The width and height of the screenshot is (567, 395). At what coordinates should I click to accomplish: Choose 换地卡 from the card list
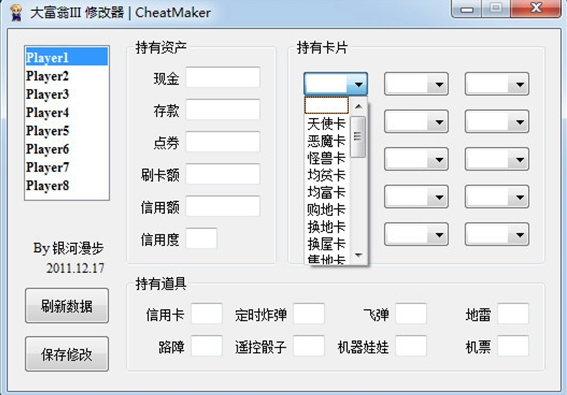pyautogui.click(x=327, y=226)
